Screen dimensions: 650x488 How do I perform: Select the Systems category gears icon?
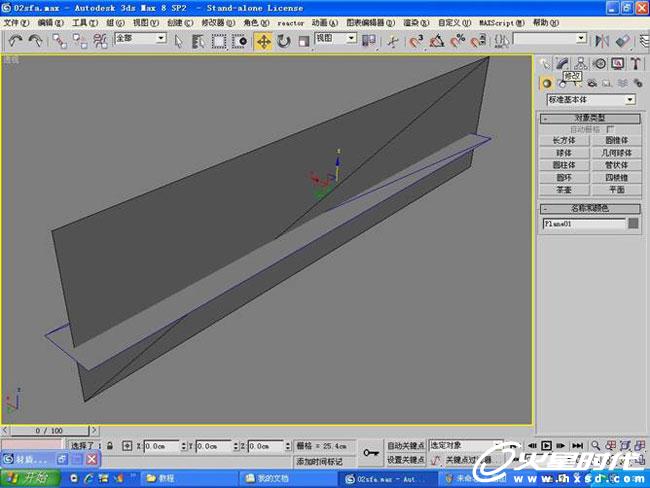click(x=638, y=83)
